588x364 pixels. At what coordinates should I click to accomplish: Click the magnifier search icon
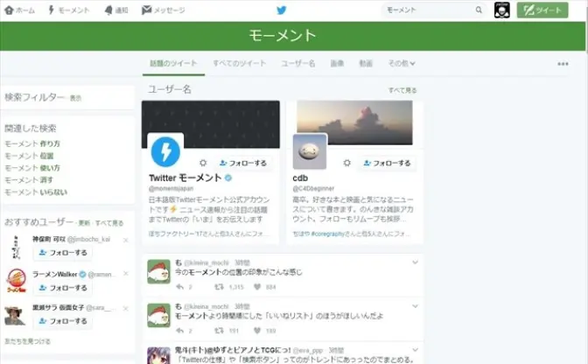click(x=479, y=10)
